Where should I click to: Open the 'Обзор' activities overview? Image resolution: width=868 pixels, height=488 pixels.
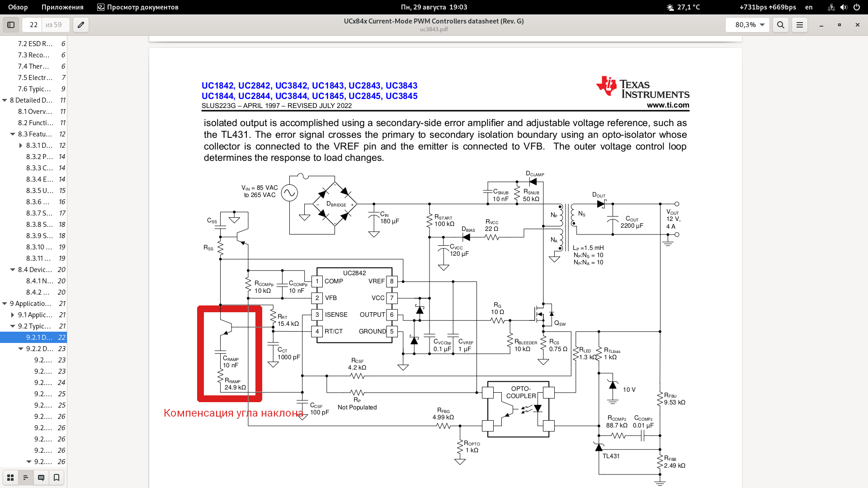click(18, 7)
